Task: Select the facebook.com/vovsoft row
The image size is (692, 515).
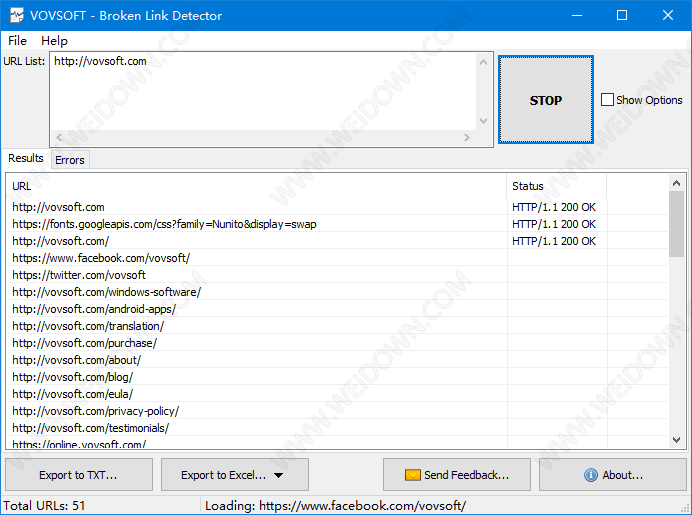Action: 337,258
